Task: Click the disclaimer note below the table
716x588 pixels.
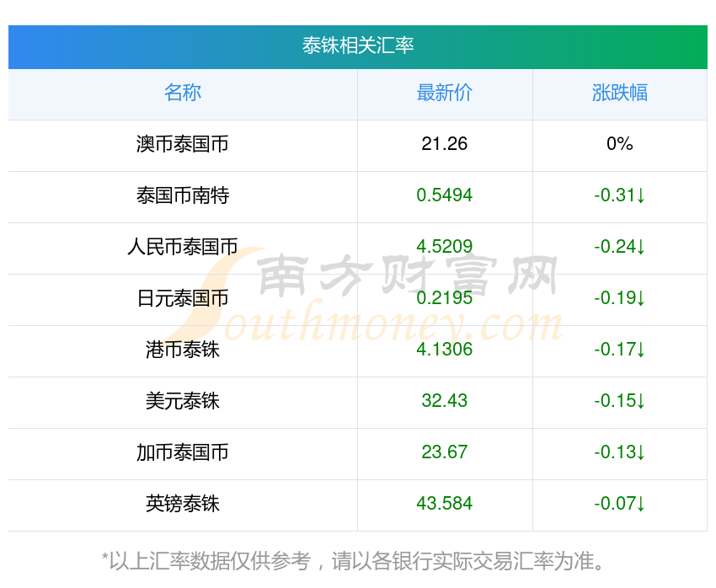Action: pyautogui.click(x=353, y=562)
